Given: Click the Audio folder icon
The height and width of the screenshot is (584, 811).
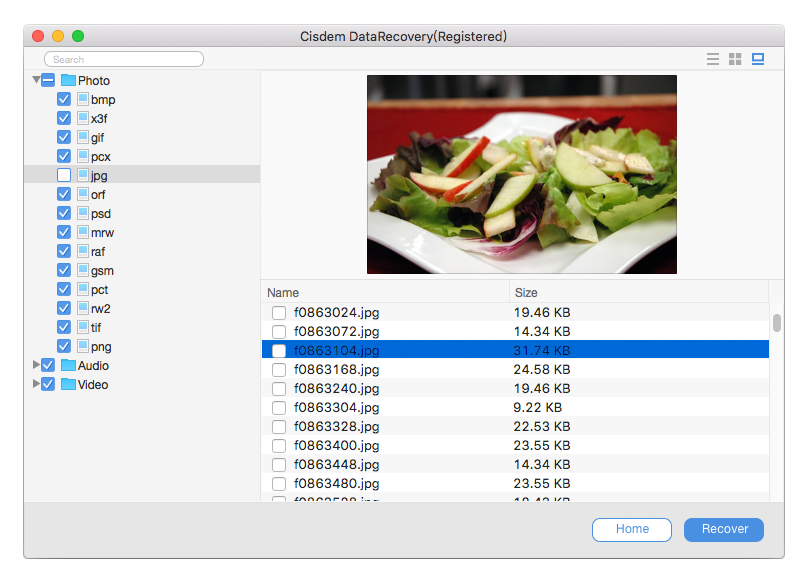Looking at the screenshot, I should pyautogui.click(x=68, y=365).
